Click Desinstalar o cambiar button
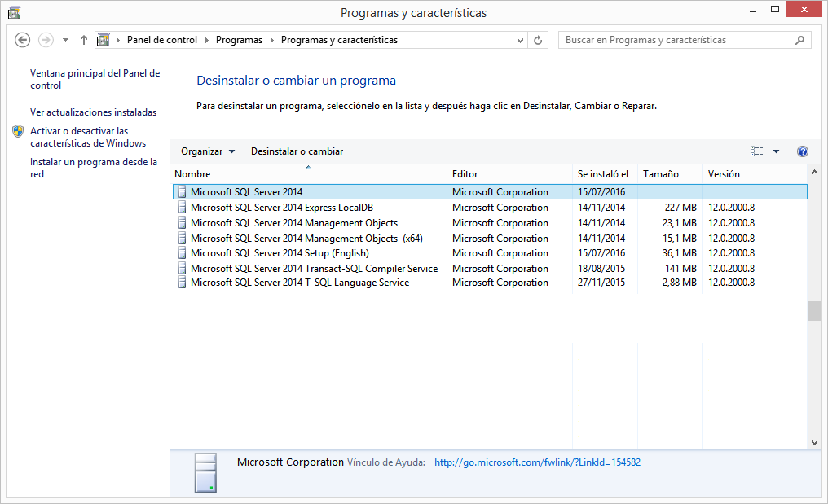The width and height of the screenshot is (828, 504). 297,151
